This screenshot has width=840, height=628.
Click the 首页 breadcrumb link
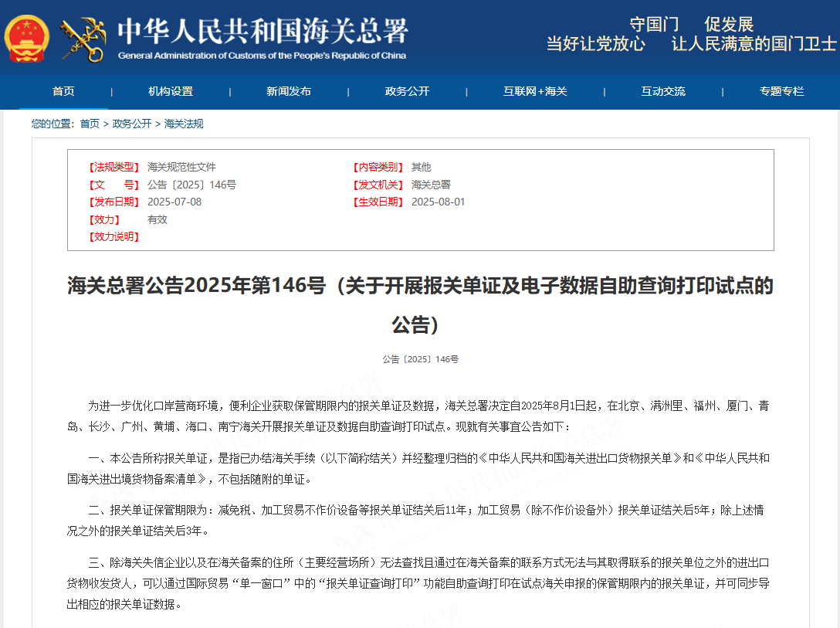pos(90,124)
